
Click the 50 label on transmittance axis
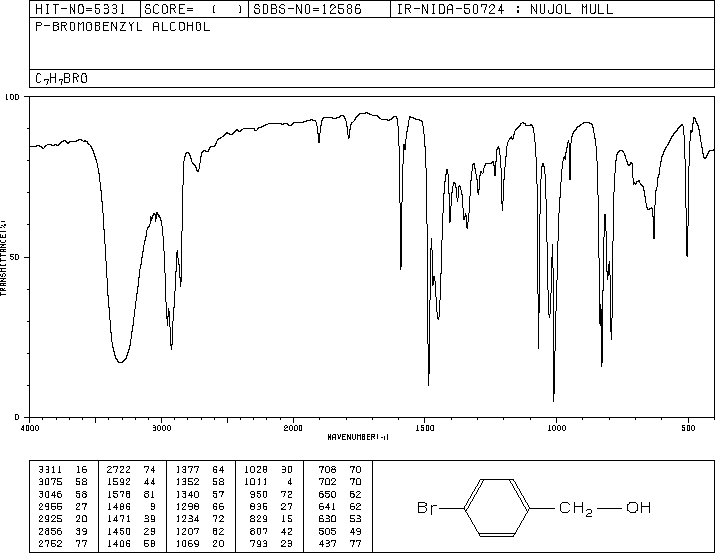(15, 257)
